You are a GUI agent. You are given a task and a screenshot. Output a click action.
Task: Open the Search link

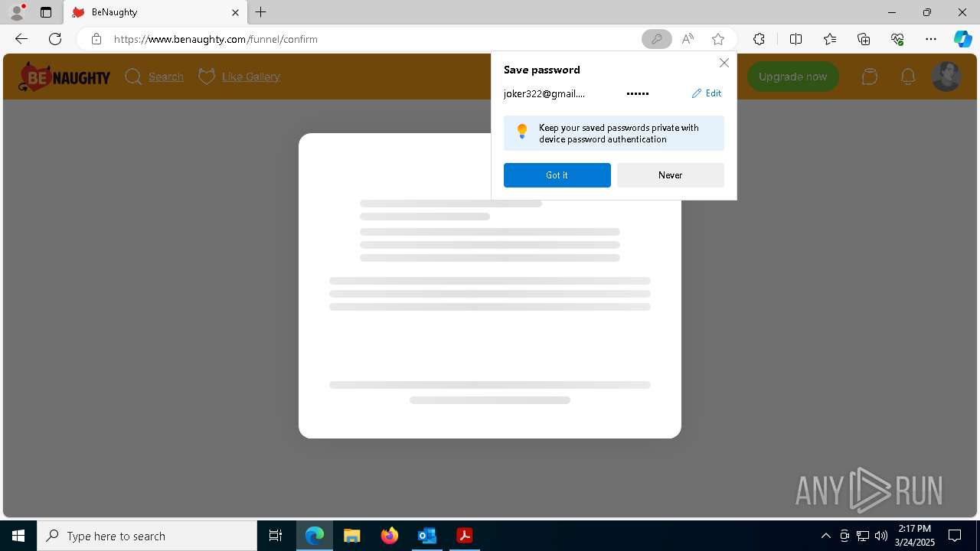[x=155, y=77]
